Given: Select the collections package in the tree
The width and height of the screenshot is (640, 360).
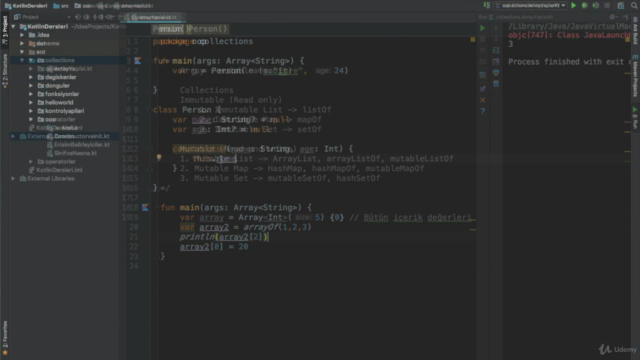Looking at the screenshot, I should [x=56, y=60].
